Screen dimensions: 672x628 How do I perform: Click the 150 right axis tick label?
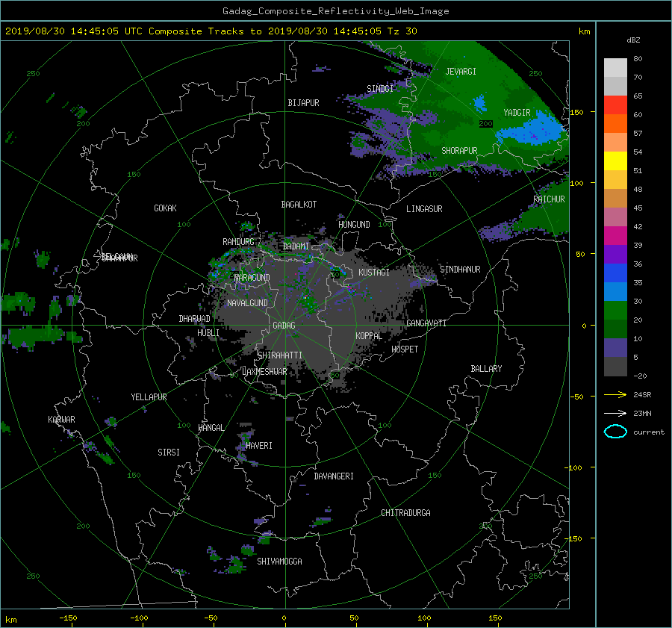pyautogui.click(x=577, y=112)
